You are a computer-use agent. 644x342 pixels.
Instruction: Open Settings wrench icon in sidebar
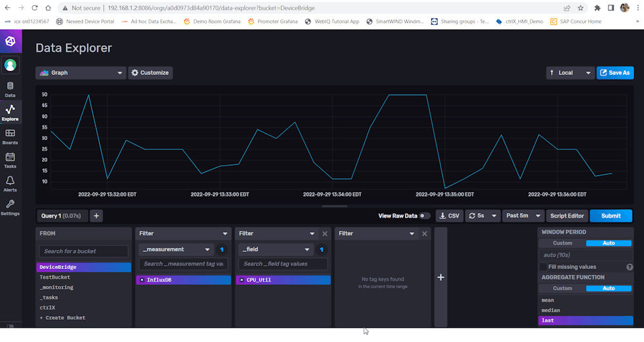click(10, 207)
